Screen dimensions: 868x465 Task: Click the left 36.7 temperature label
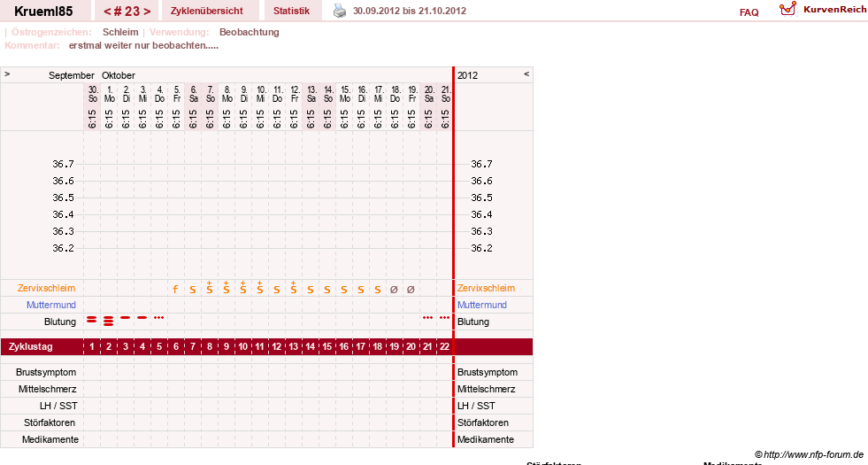point(63,164)
